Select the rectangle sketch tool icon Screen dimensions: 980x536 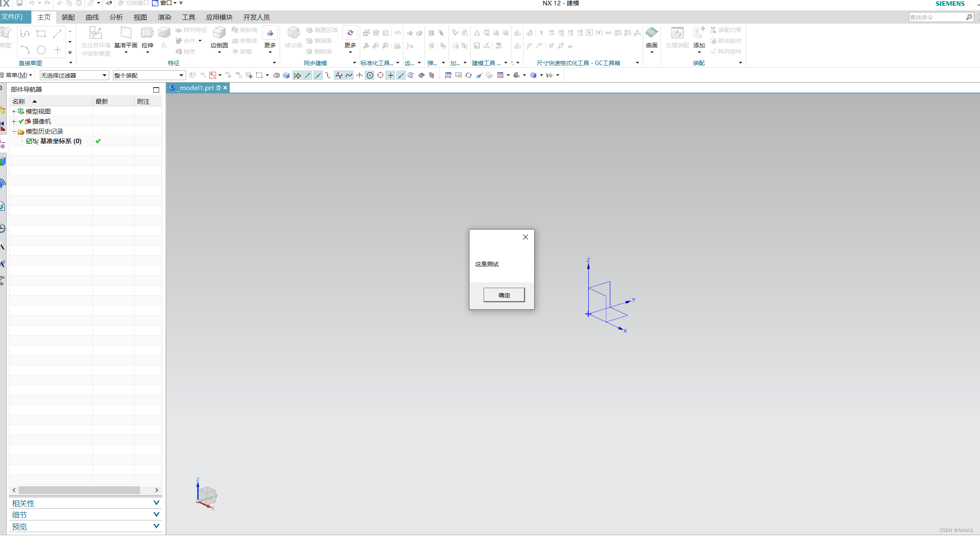click(x=41, y=34)
